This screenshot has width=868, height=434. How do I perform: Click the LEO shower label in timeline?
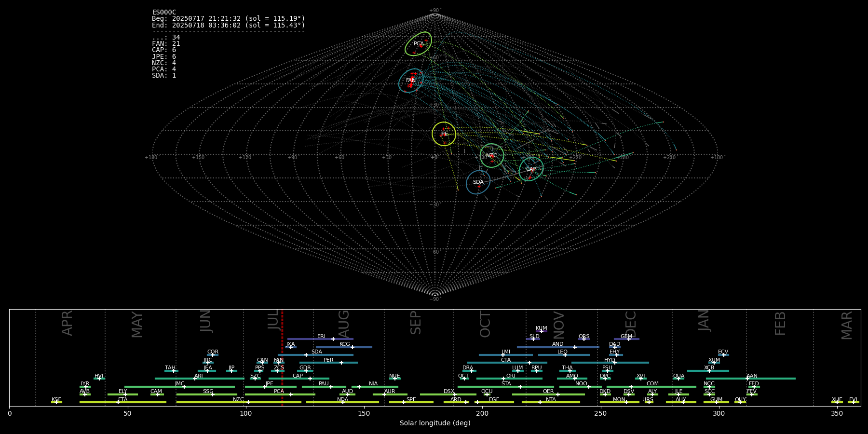point(563,352)
